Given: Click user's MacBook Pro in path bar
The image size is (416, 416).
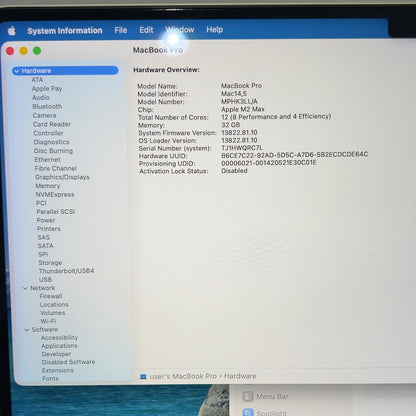Looking at the screenshot, I should (x=183, y=376).
